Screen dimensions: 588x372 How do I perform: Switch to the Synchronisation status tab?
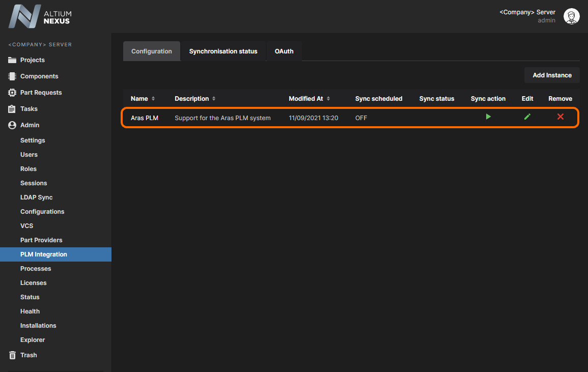coord(223,51)
